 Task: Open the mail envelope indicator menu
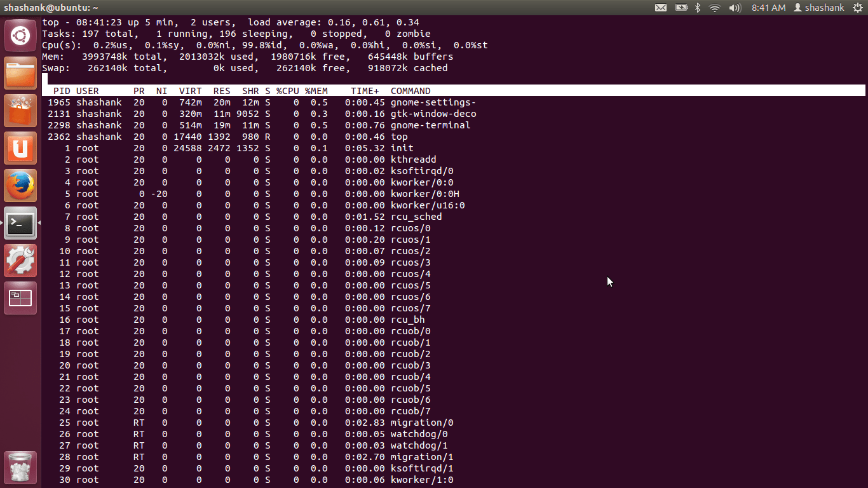click(661, 8)
